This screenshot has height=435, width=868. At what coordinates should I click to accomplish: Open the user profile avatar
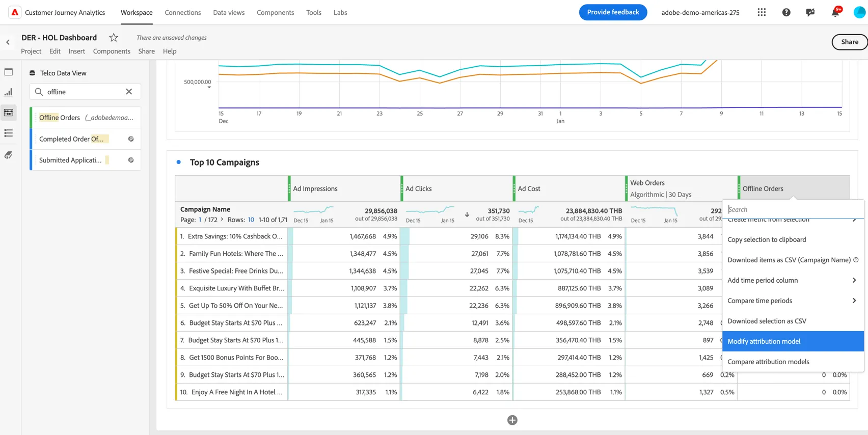point(859,12)
